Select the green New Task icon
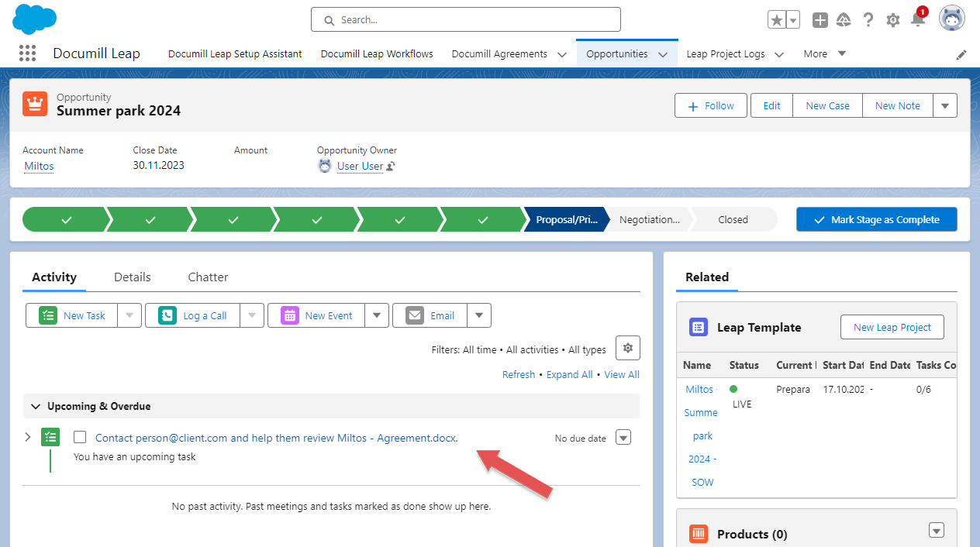Screen dimensions: 980x547 point(47,315)
